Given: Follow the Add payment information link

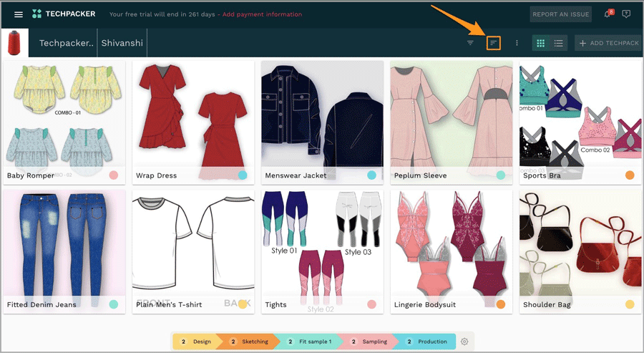Looking at the screenshot, I should (x=262, y=14).
